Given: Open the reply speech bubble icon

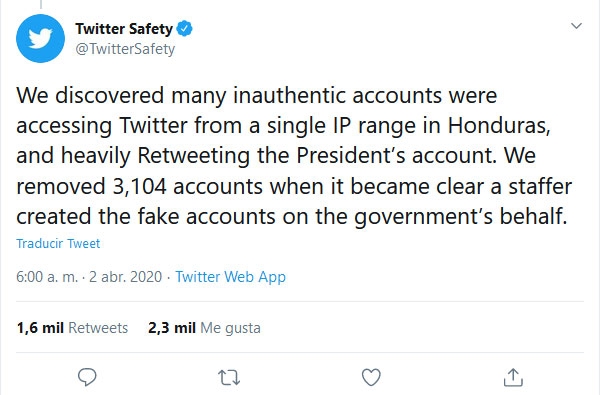Looking at the screenshot, I should (x=87, y=377).
